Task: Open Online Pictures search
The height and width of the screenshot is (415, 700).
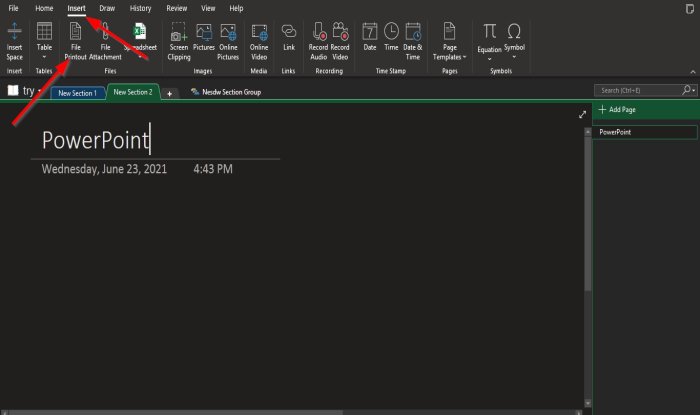Action: click(x=228, y=41)
